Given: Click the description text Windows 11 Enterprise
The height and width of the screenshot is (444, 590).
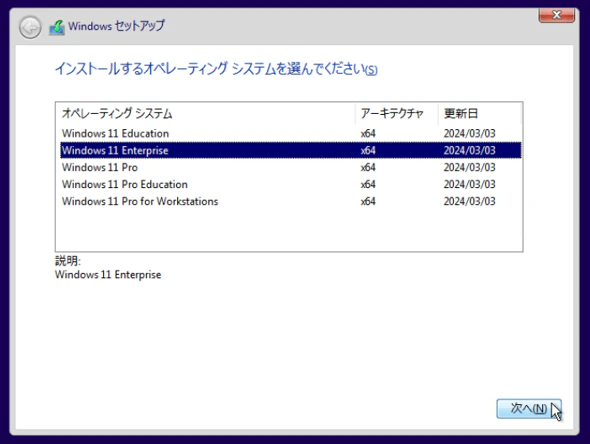Looking at the screenshot, I should (108, 275).
